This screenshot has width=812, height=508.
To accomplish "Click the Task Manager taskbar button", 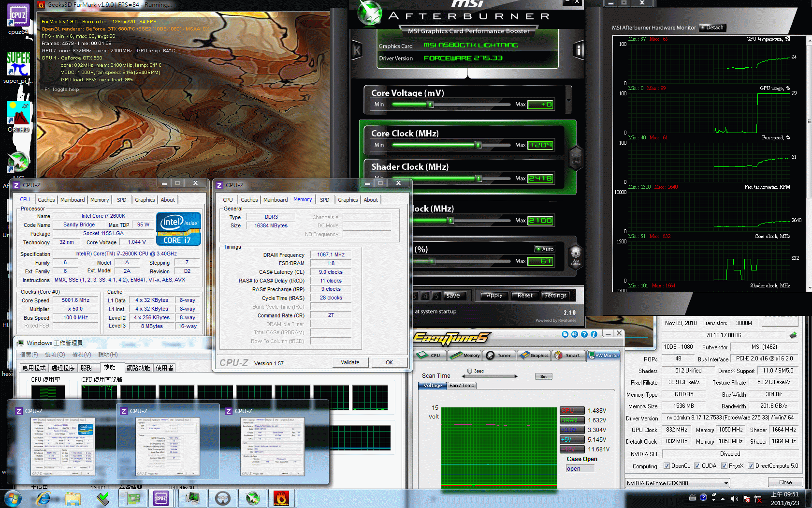I will (193, 498).
